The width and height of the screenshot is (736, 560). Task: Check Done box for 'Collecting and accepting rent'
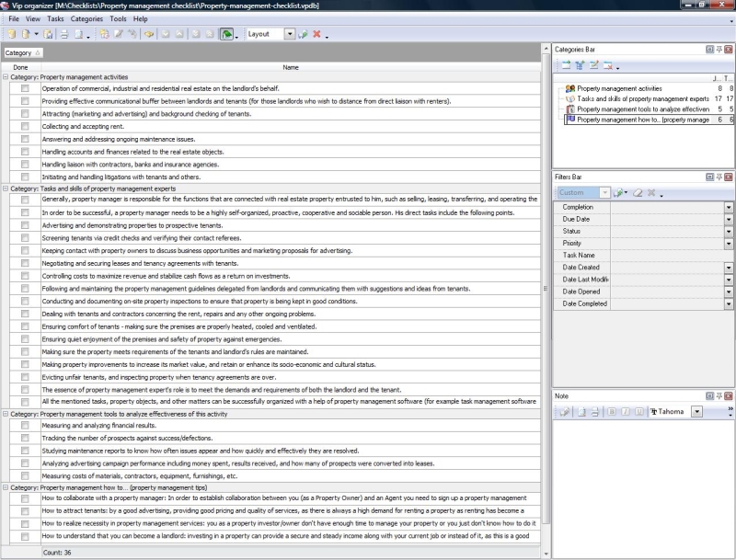[x=25, y=126]
